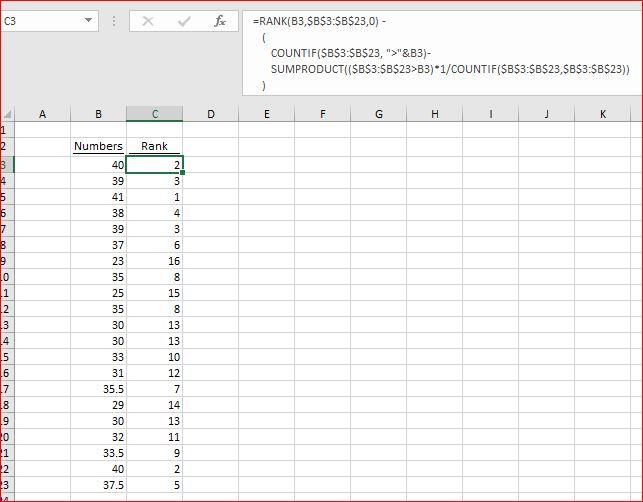
Task: Select column K header
Action: pyautogui.click(x=602, y=114)
